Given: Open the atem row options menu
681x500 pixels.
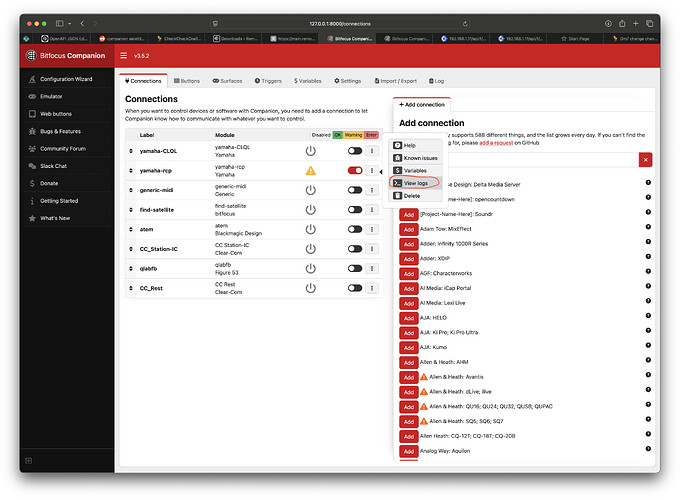Looking at the screenshot, I should [372, 229].
